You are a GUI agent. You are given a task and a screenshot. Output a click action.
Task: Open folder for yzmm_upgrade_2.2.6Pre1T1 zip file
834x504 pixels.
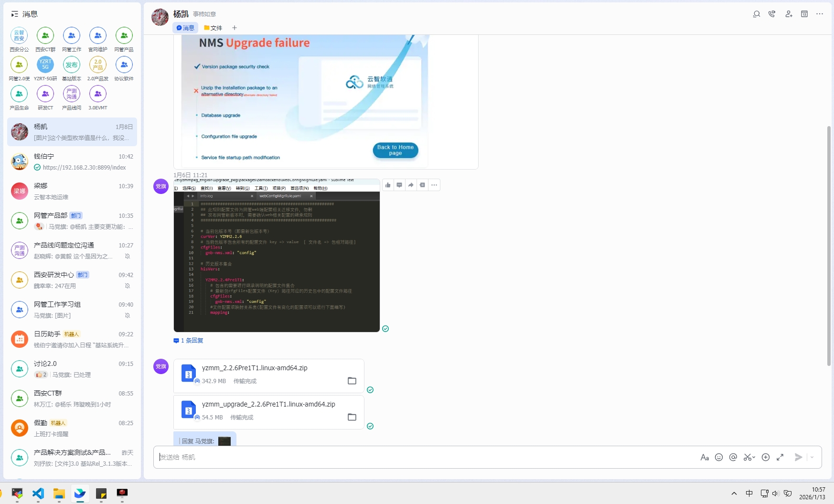pos(352,417)
